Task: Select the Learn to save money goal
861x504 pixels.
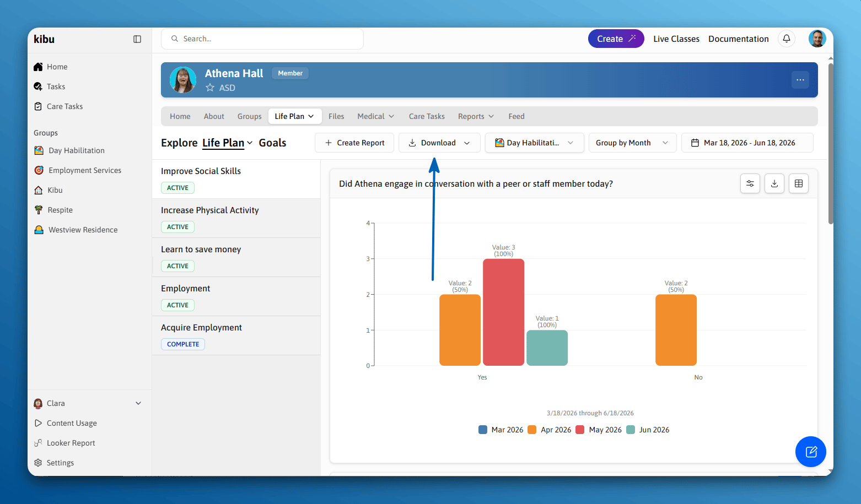Action: point(236,257)
